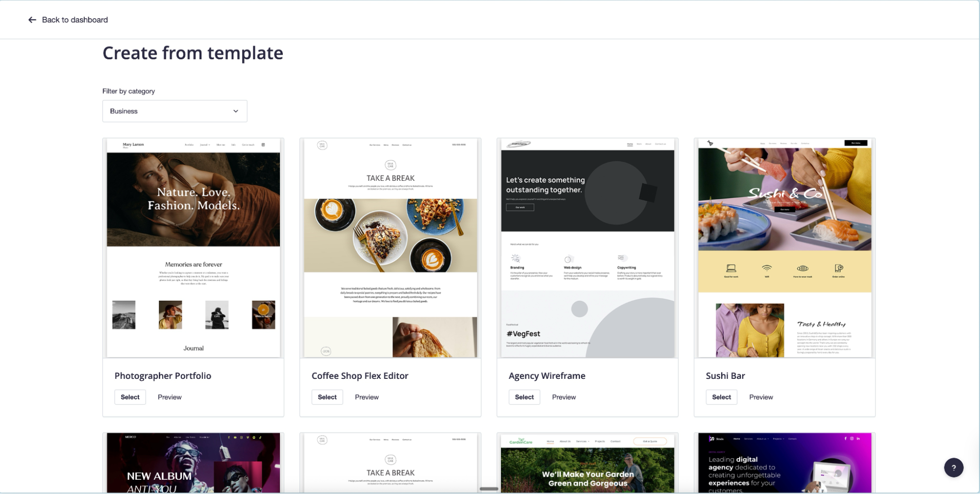The width and height of the screenshot is (980, 494).
Task: Preview the Coffee Shop Flex Editor template
Action: (x=367, y=397)
